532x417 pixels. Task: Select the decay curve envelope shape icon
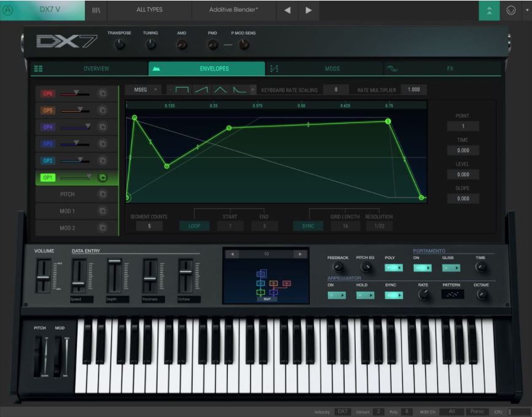click(x=240, y=90)
